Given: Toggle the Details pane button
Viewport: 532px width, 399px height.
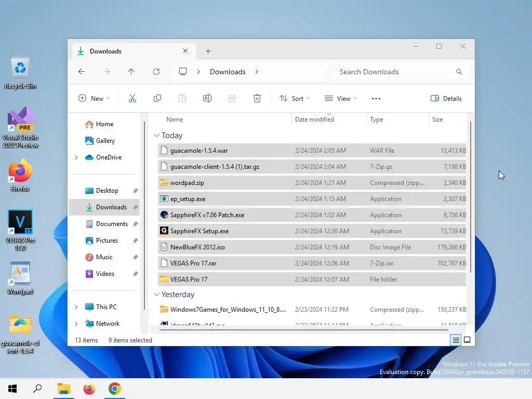Looking at the screenshot, I should (446, 98).
